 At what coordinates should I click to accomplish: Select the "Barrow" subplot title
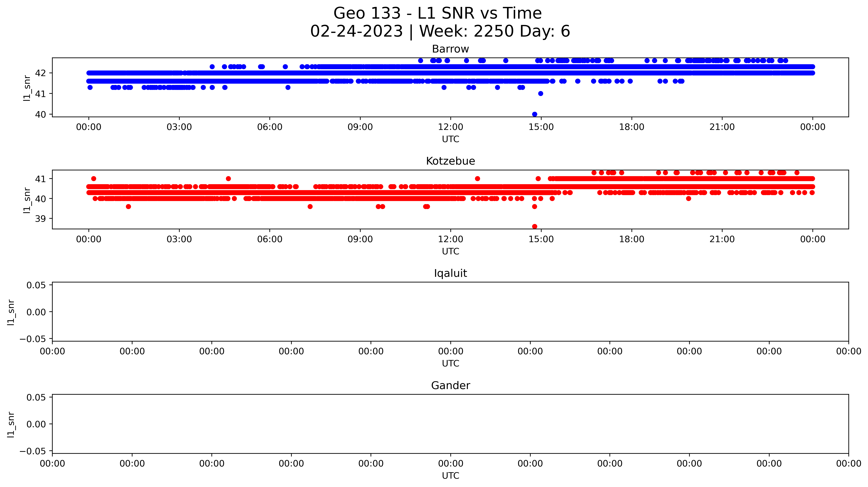[x=451, y=49]
